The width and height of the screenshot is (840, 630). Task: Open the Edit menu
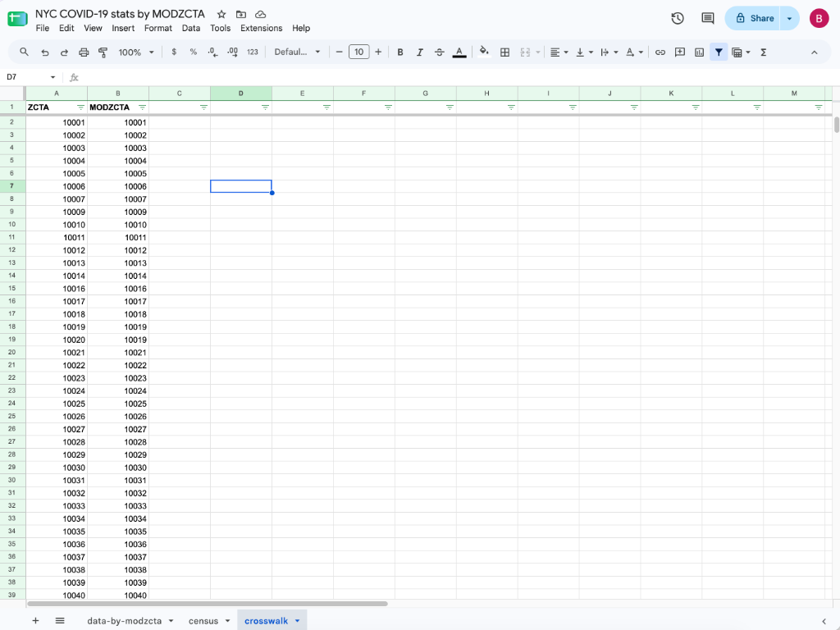click(66, 29)
